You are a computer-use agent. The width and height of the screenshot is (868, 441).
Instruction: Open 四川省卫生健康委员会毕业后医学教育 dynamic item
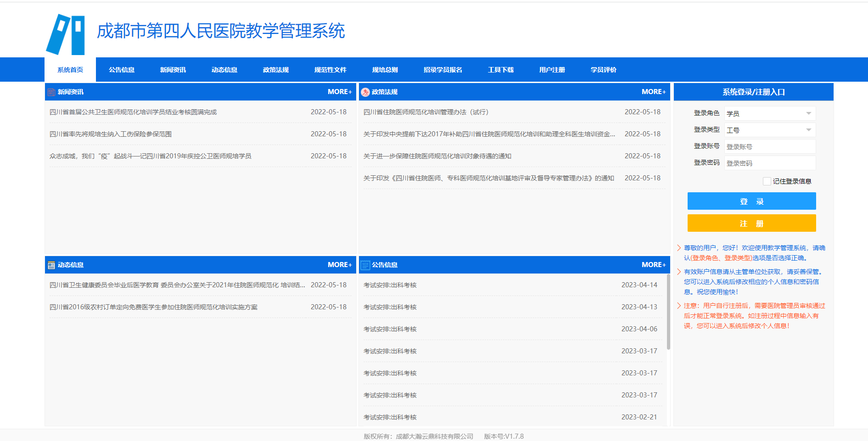point(177,285)
